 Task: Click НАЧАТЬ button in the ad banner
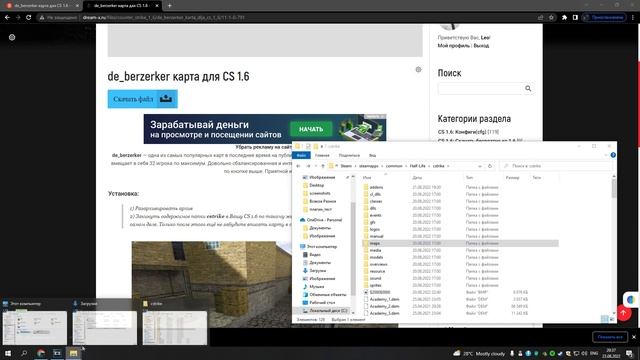click(x=311, y=129)
